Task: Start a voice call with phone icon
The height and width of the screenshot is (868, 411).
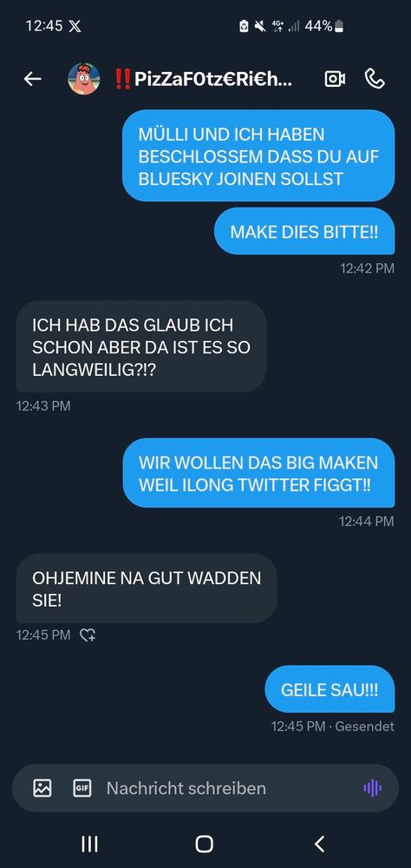Action: [x=375, y=79]
